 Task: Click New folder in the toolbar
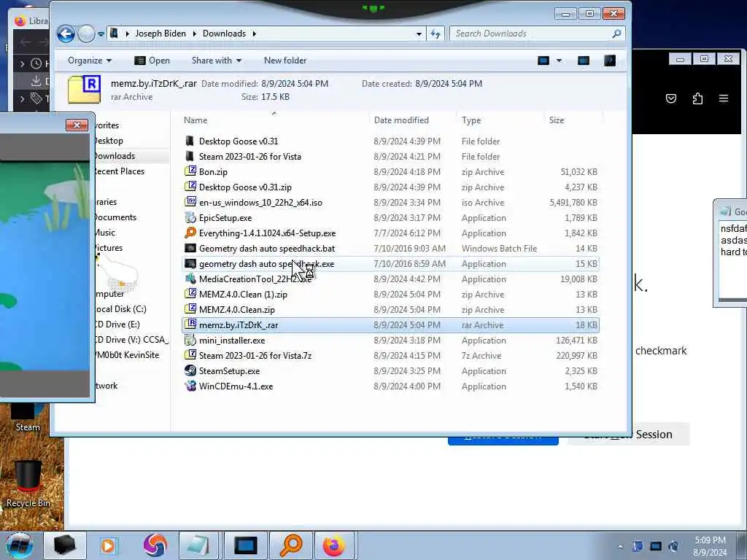(285, 61)
